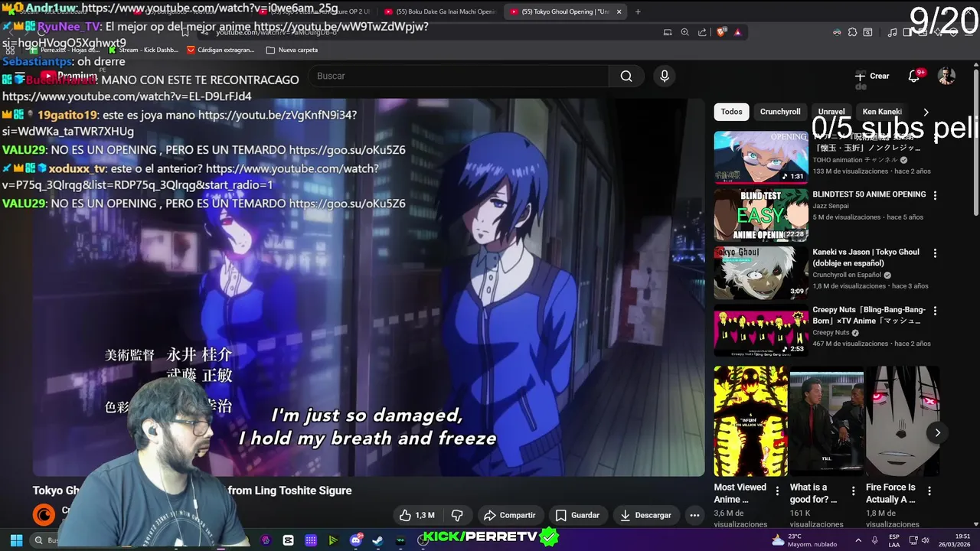Image resolution: width=980 pixels, height=551 pixels.
Task: Click ESP LAA language indicator
Action: point(894,540)
